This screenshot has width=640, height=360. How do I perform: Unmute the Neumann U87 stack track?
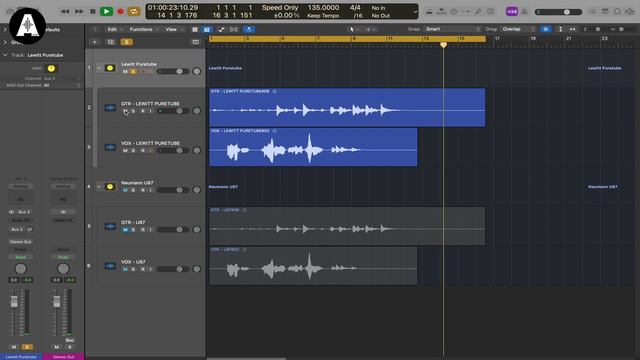125,190
